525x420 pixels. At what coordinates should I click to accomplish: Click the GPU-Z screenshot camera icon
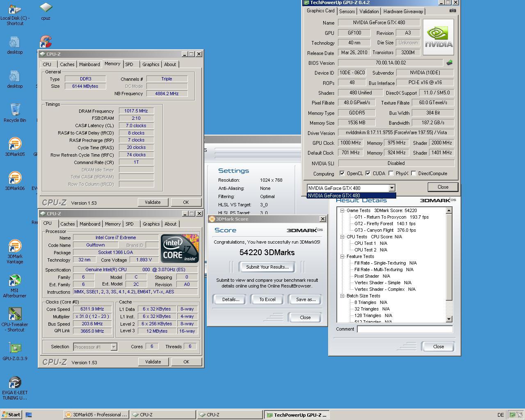(452, 11)
